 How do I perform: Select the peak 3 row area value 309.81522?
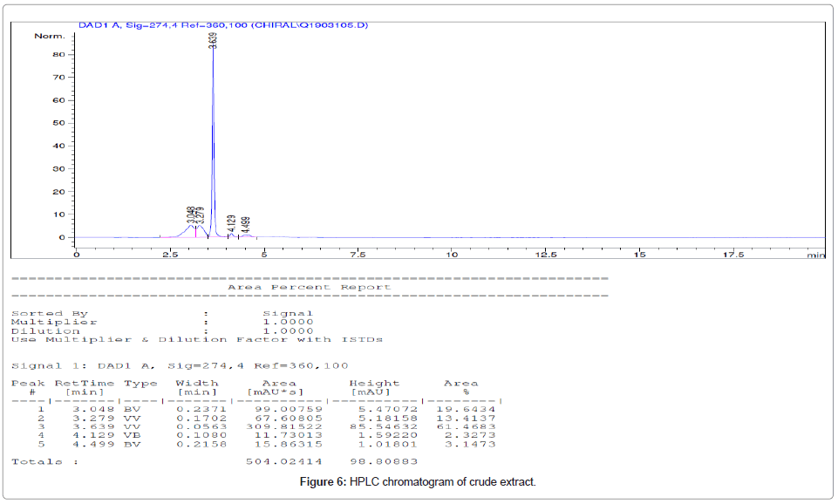284,426
